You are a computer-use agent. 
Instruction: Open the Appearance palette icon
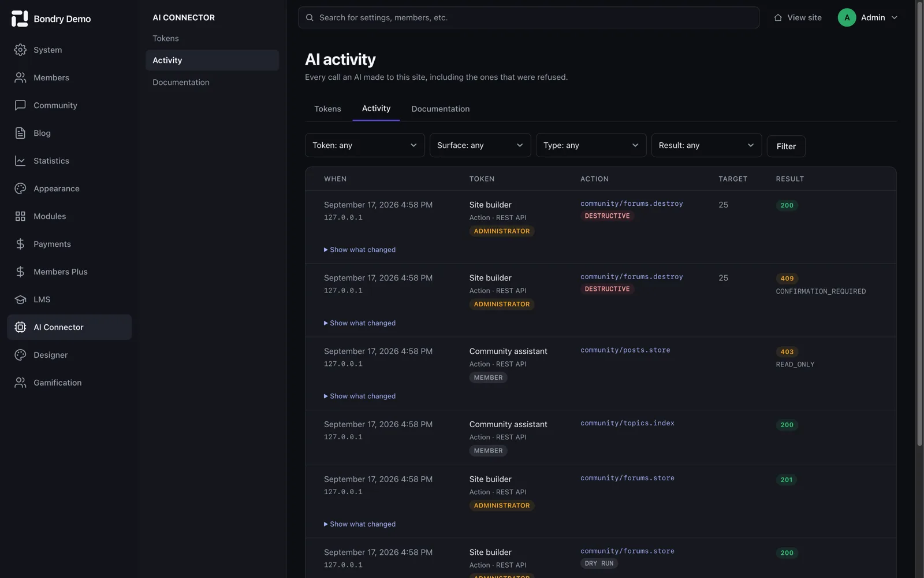20,188
